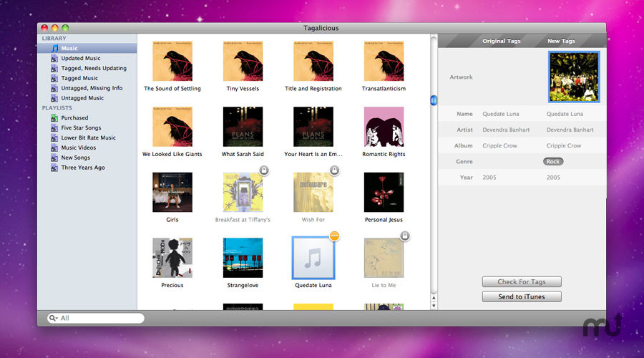Select We Looked Like Giants cover
This screenshot has width=644, height=358.
click(172, 127)
